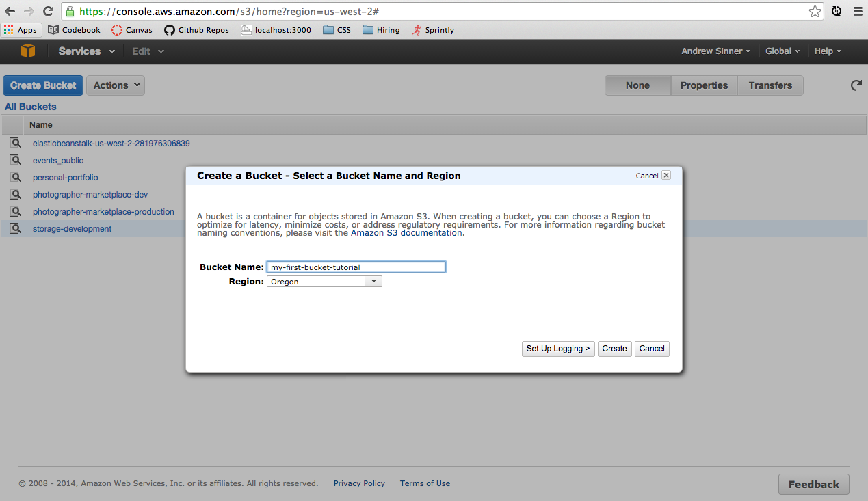Open the Help dropdown menu
Viewport: 868px width, 501px height.
828,51
